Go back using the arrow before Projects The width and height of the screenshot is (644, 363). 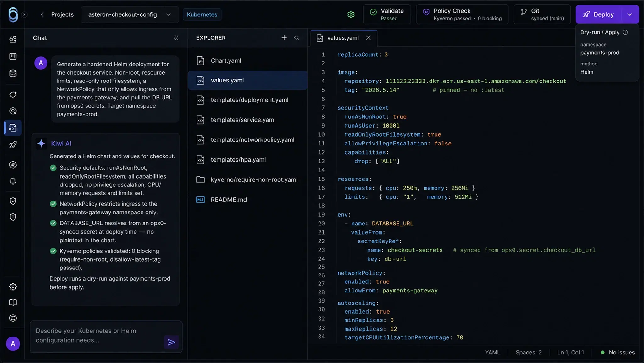42,14
